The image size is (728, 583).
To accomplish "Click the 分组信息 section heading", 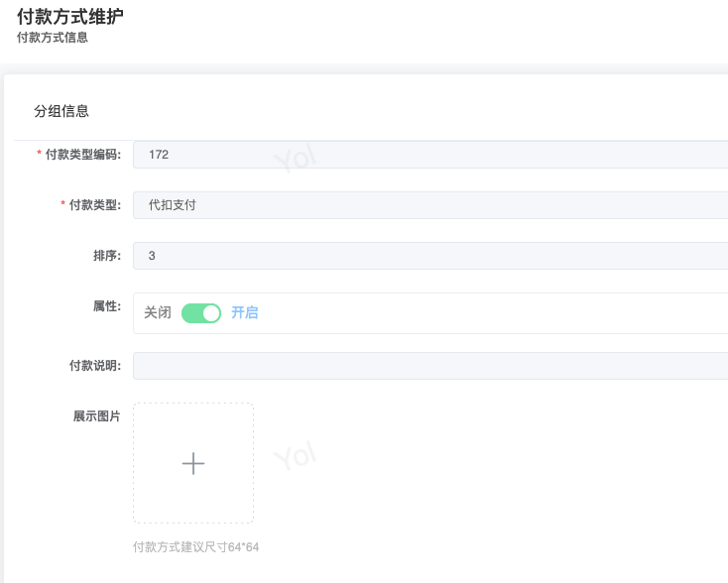I will 61,112.
